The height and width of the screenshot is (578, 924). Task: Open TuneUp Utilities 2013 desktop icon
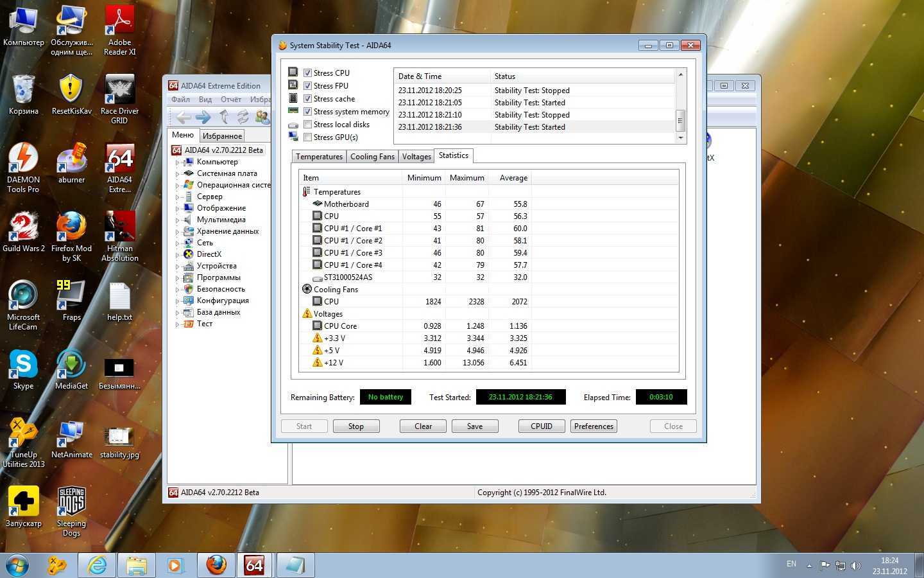(23, 442)
